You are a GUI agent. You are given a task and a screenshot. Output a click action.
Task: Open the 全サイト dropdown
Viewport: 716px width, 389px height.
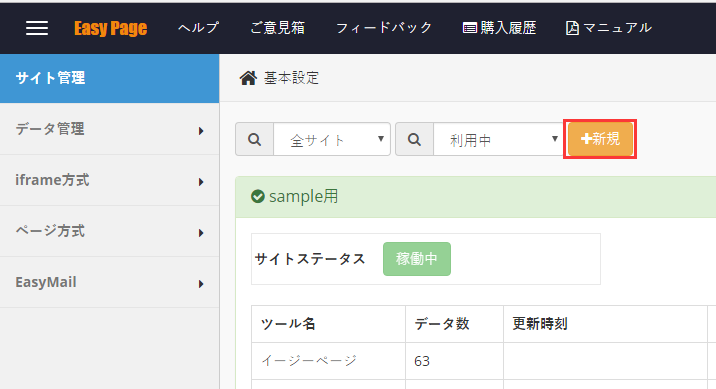(x=332, y=139)
